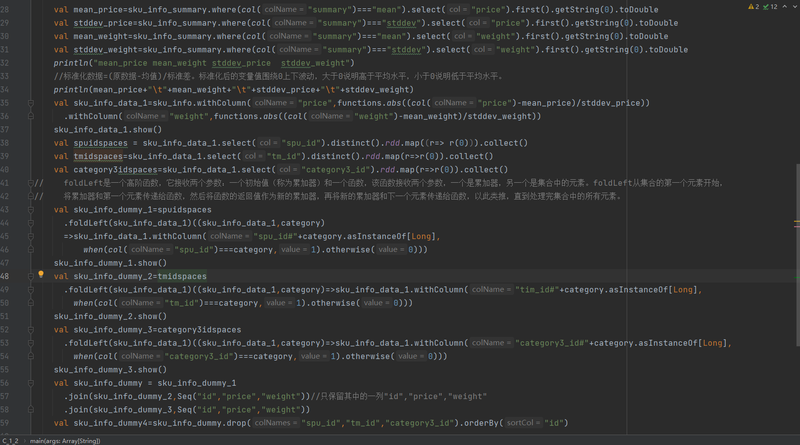Viewport: 800px width, 445px height.
Task: Click the spuidspaces variable on line 38
Action: pyautogui.click(x=101, y=143)
